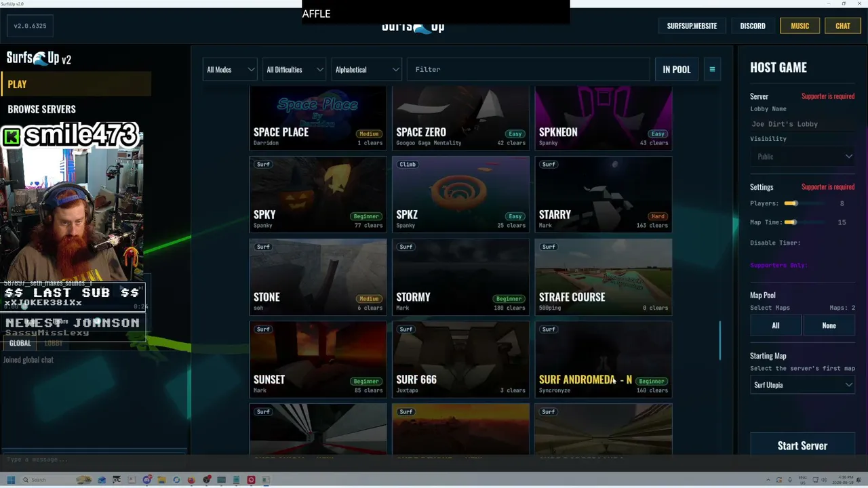
Task: Select the STONE map card
Action: coord(318,277)
